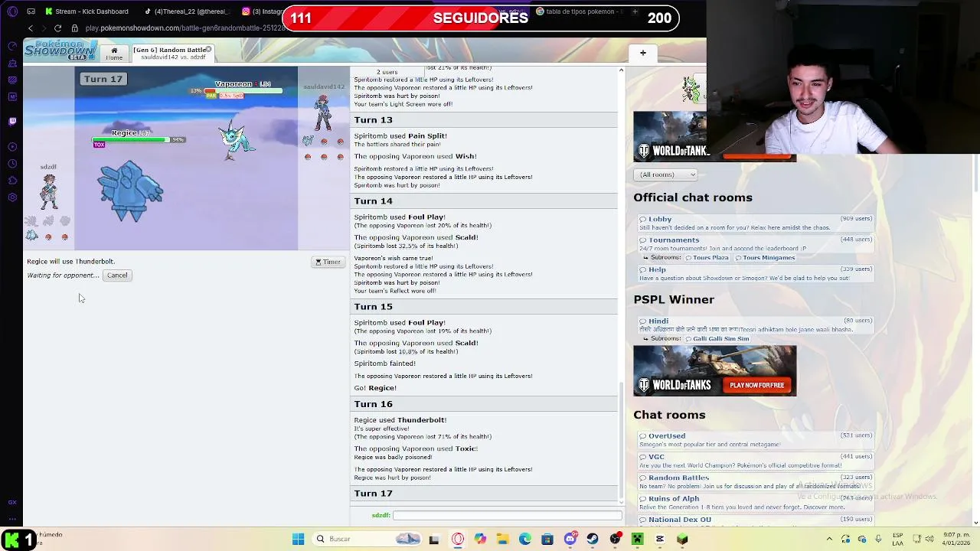Switch to Thereal_22 TikTok browser tab
Image resolution: width=980 pixels, height=551 pixels.
pos(188,11)
